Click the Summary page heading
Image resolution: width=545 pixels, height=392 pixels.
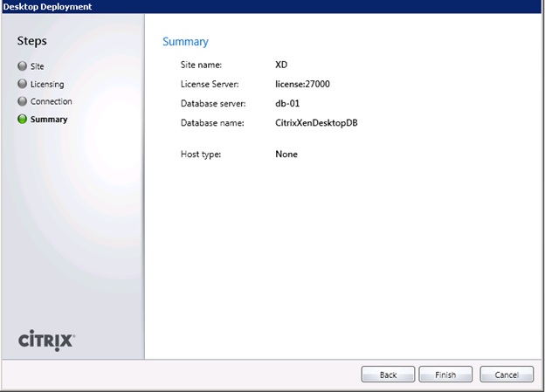186,42
